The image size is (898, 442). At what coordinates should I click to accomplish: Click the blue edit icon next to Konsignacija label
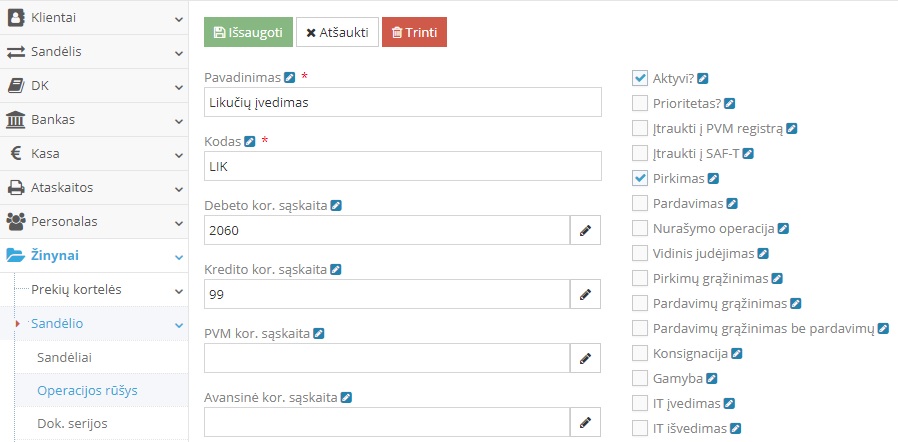[737, 353]
